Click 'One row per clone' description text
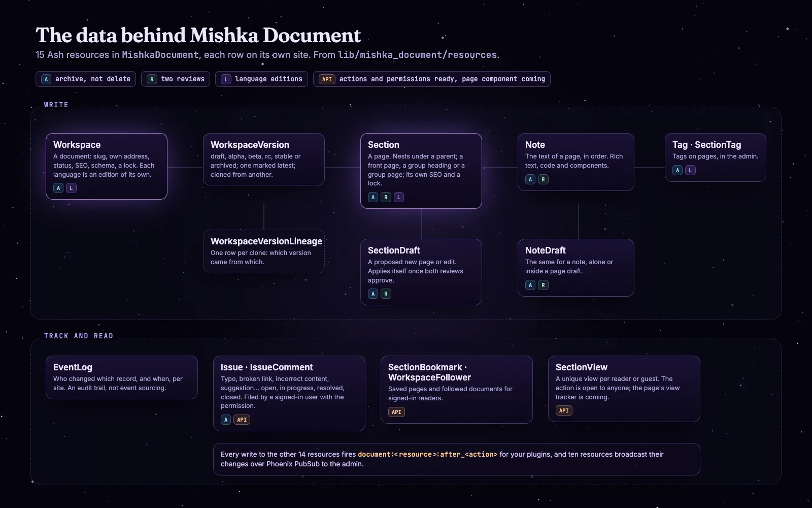The width and height of the screenshot is (812, 508). [x=260, y=258]
